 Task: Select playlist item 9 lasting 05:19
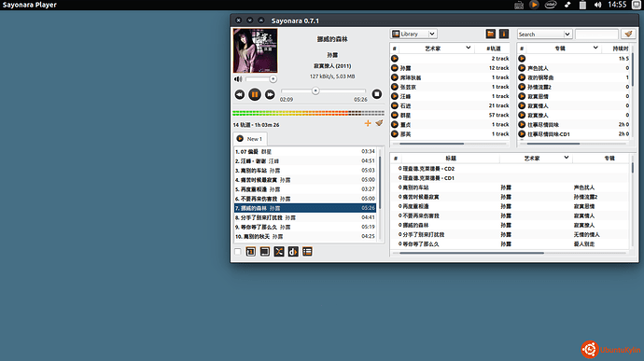305,227
